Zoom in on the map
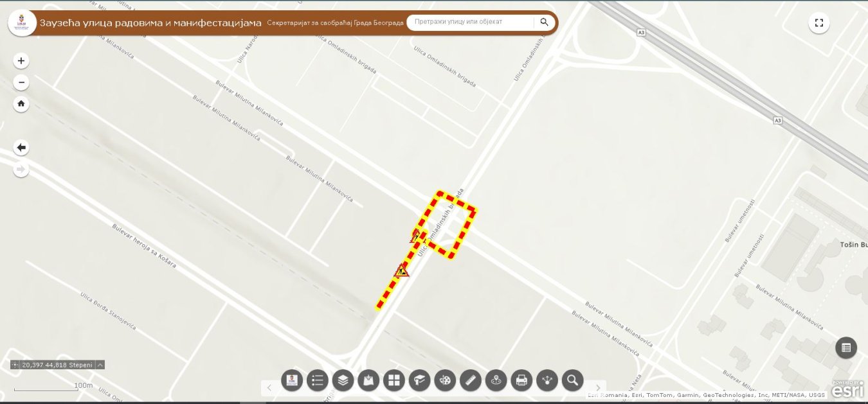The width and height of the screenshot is (868, 404). [x=21, y=61]
